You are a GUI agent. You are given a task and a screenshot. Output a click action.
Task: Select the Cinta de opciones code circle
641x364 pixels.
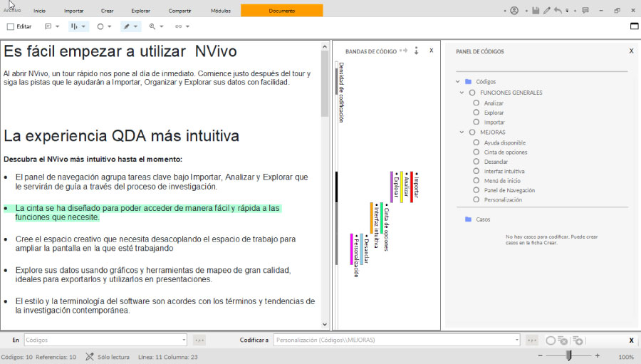coord(476,152)
